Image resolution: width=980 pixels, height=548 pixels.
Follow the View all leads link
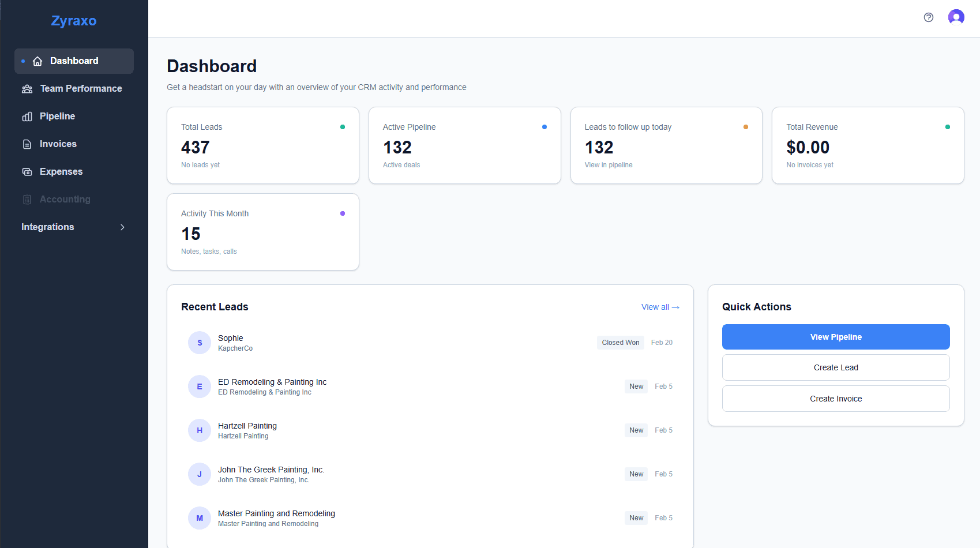pos(660,307)
